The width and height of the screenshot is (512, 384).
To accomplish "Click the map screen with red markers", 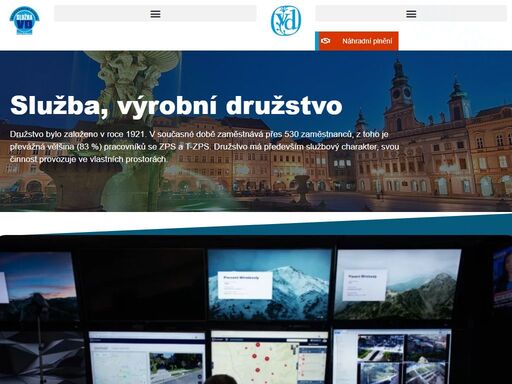I will tap(269, 357).
